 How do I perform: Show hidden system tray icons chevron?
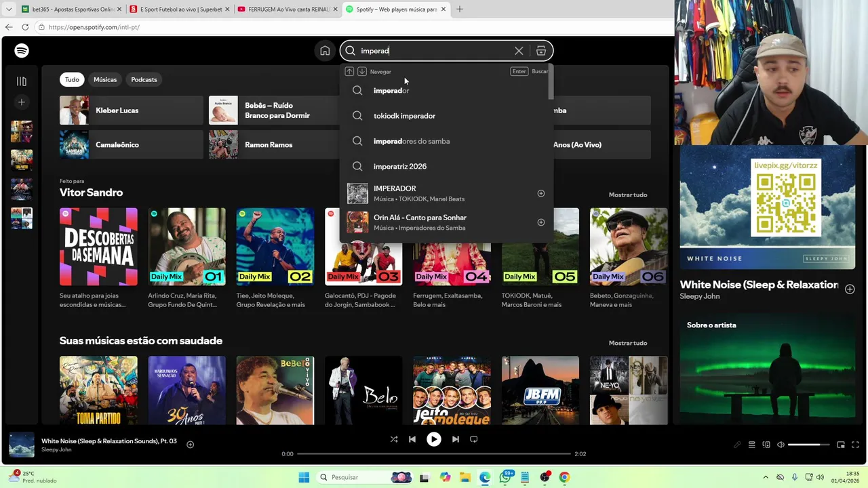[766, 477]
